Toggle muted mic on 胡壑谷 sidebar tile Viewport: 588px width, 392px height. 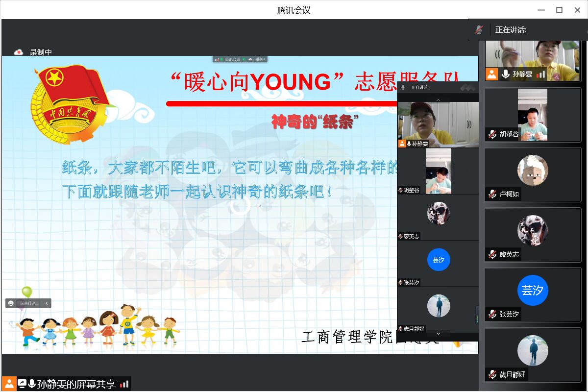click(492, 134)
